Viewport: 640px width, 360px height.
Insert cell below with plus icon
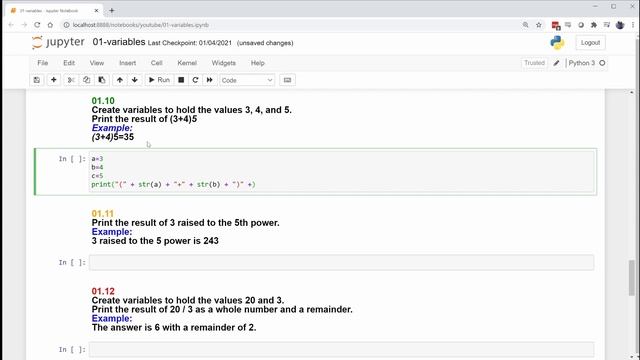pyautogui.click(x=53, y=80)
